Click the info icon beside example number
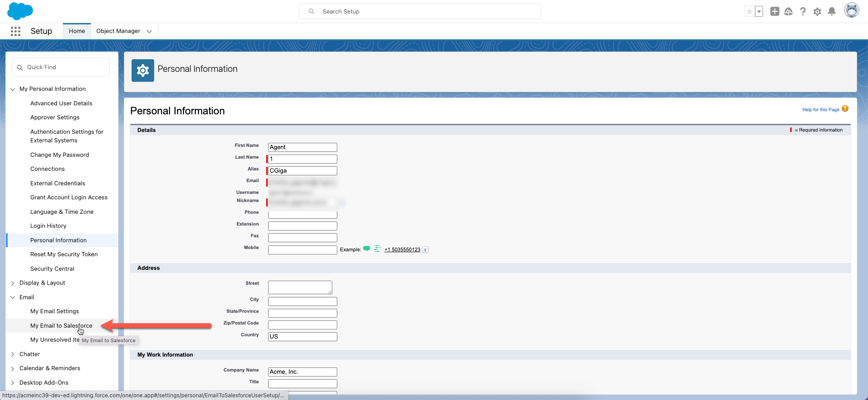The image size is (868, 400). [x=425, y=250]
